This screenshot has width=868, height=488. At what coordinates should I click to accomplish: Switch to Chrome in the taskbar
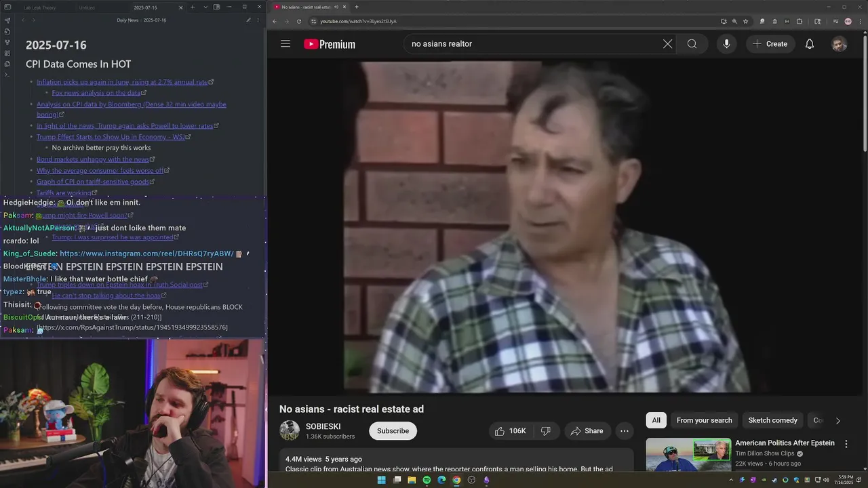(x=456, y=480)
